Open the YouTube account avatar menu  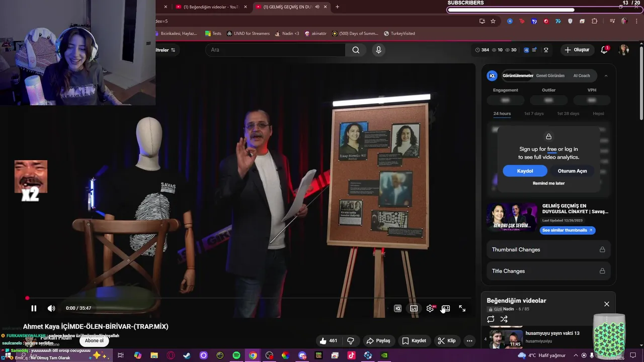pyautogui.click(x=624, y=50)
